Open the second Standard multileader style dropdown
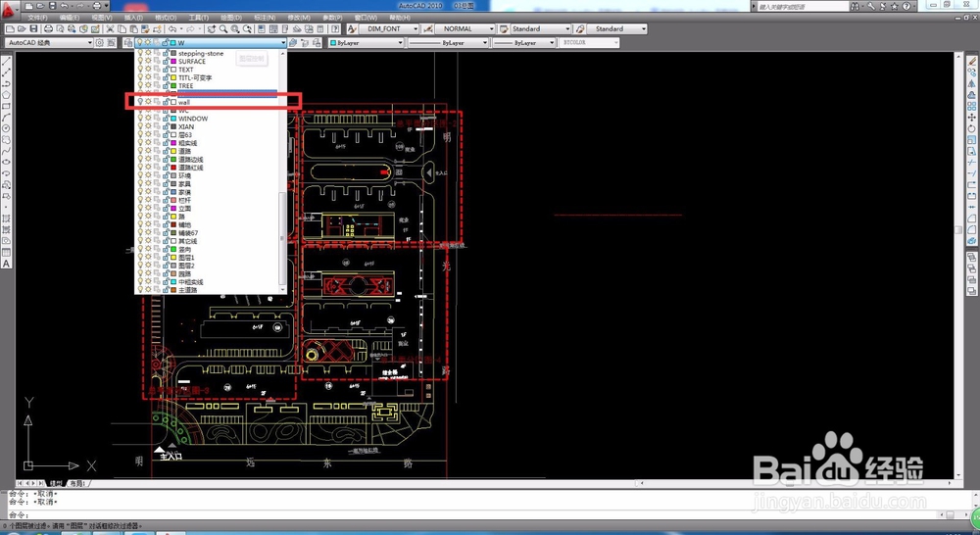This screenshot has height=535, width=980. click(x=643, y=28)
